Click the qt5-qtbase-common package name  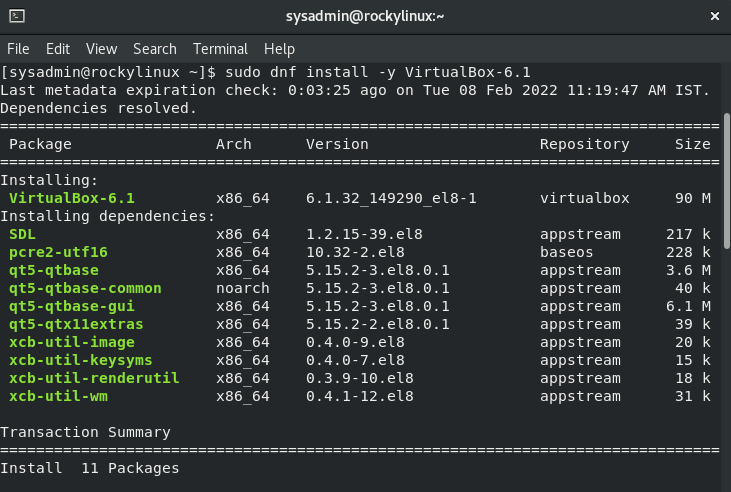(85, 288)
